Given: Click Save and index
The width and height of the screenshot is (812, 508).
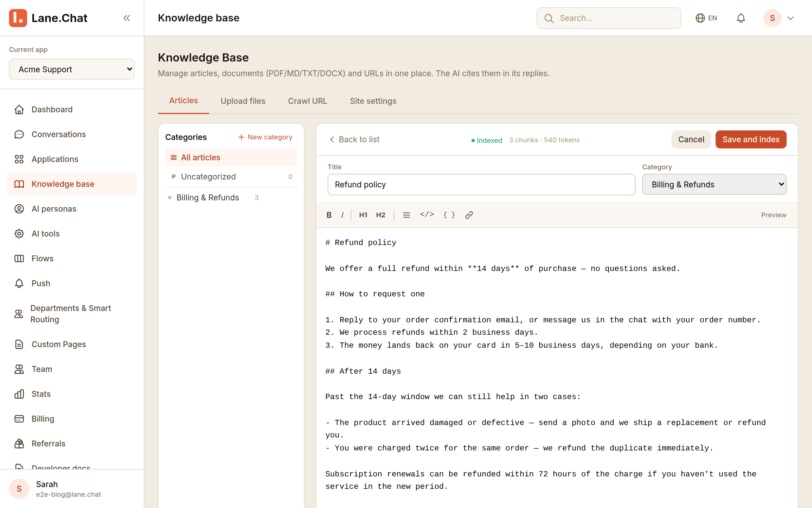Looking at the screenshot, I should (751, 139).
